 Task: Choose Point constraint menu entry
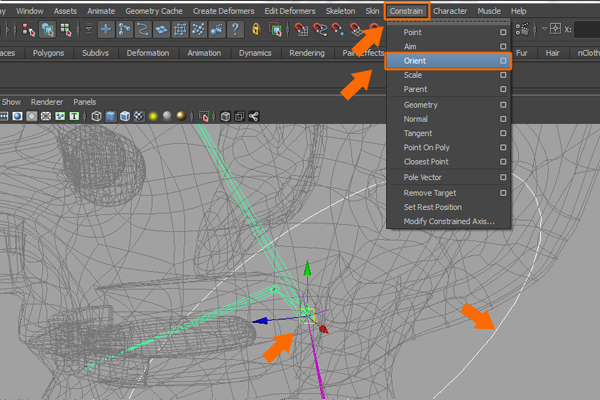[x=448, y=33]
